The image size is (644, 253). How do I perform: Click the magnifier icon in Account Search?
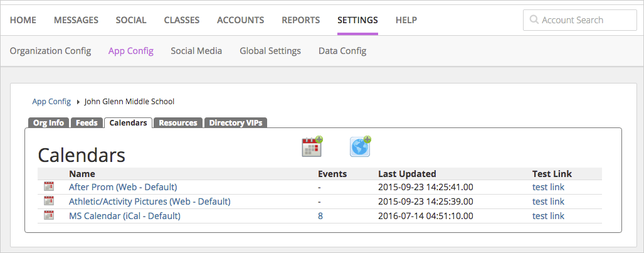coord(534,19)
